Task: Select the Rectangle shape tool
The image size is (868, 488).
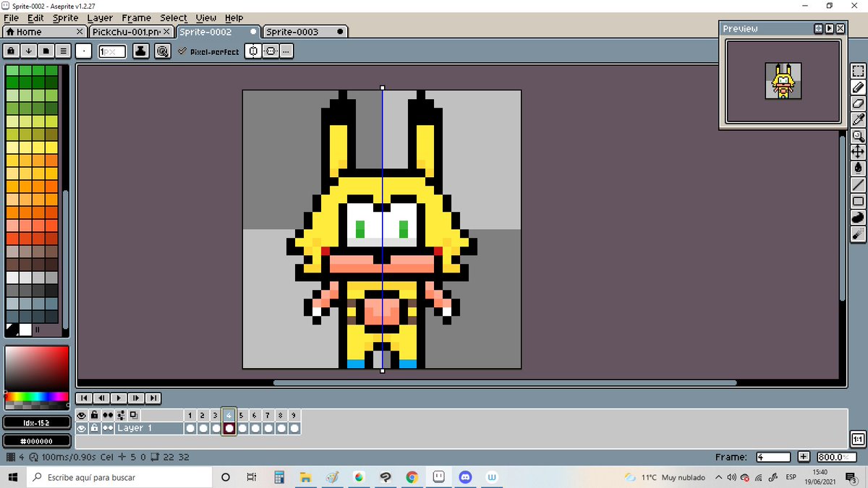Action: pyautogui.click(x=858, y=201)
